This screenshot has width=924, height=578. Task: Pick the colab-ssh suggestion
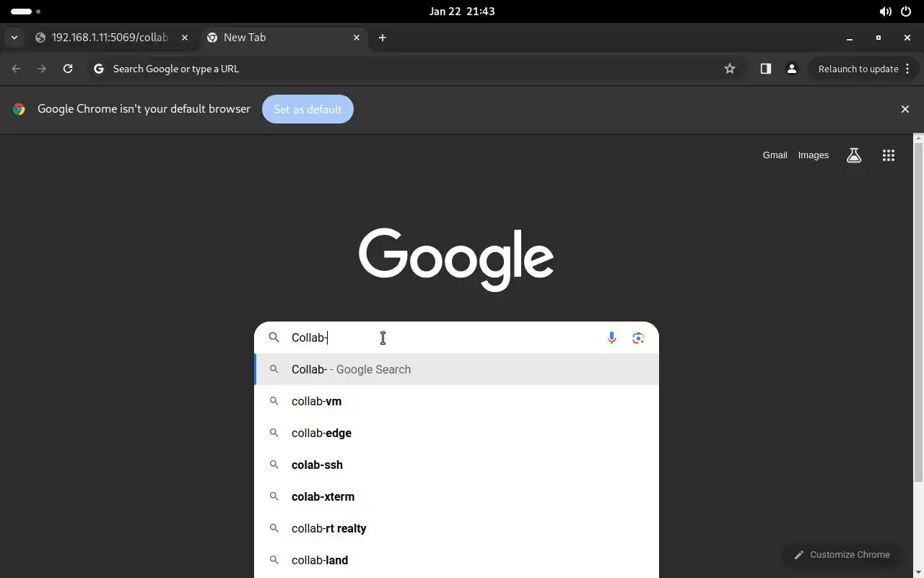pyautogui.click(x=457, y=465)
